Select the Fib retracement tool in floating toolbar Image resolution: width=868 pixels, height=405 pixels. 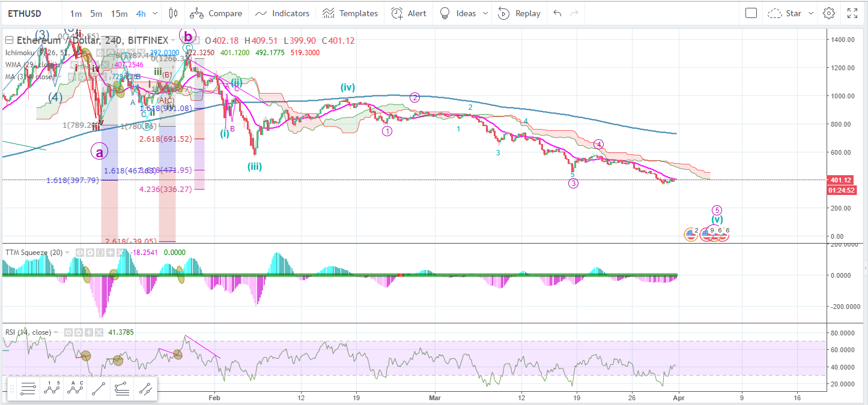(28, 389)
